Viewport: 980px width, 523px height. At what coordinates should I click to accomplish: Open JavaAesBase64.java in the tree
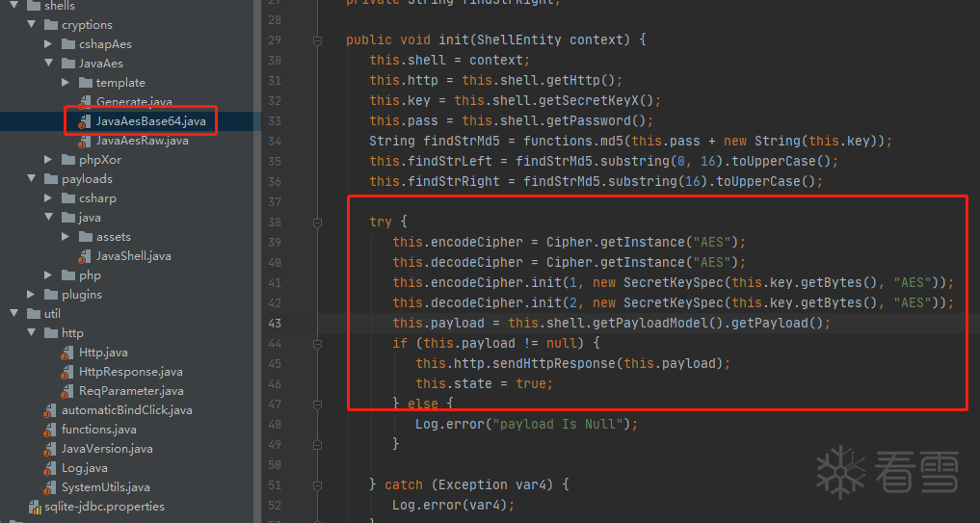[x=150, y=121]
